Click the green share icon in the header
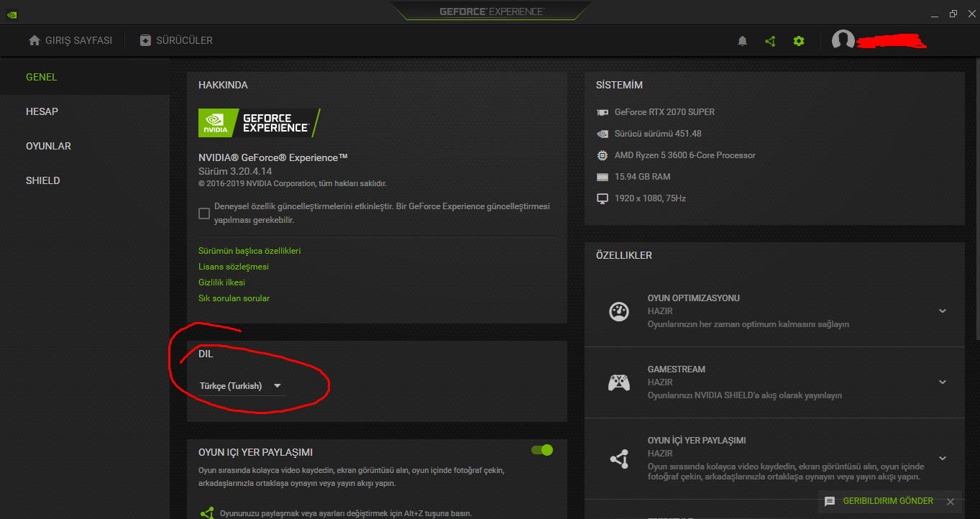Screen dimensions: 980x519 pos(771,41)
